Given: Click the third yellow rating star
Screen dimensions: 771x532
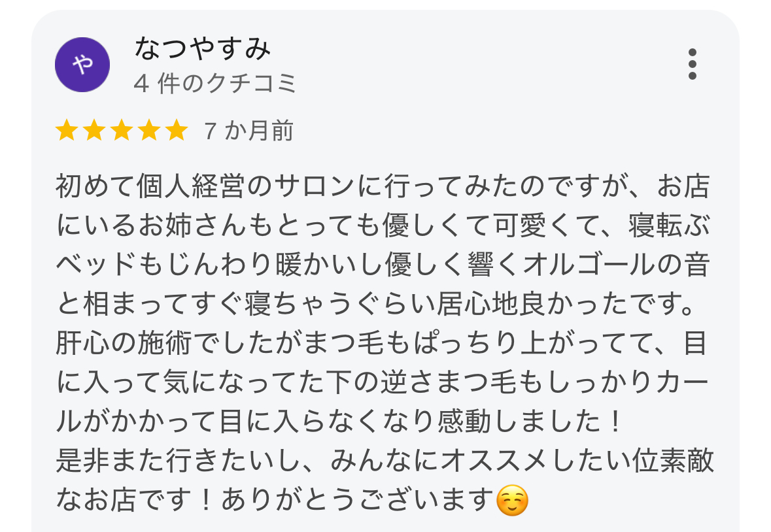Looking at the screenshot, I should 121,131.
